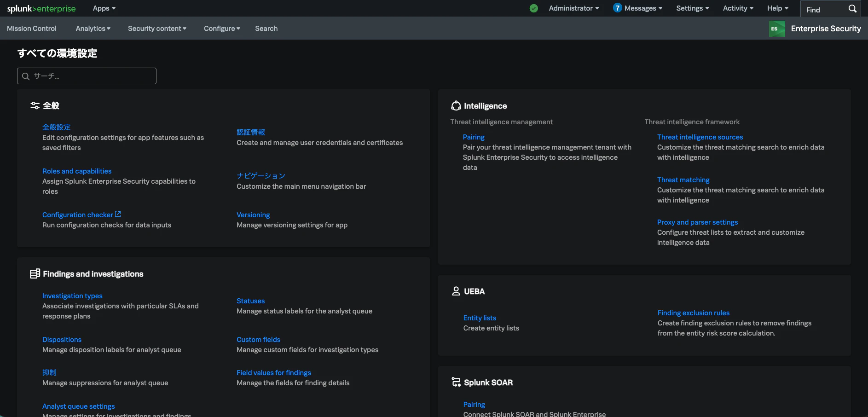This screenshot has width=868, height=417.
Task: Expand the Activity menu
Action: coord(738,8)
